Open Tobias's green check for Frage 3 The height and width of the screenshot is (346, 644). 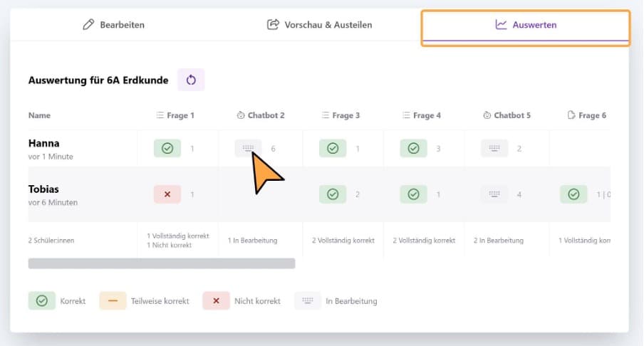(333, 194)
